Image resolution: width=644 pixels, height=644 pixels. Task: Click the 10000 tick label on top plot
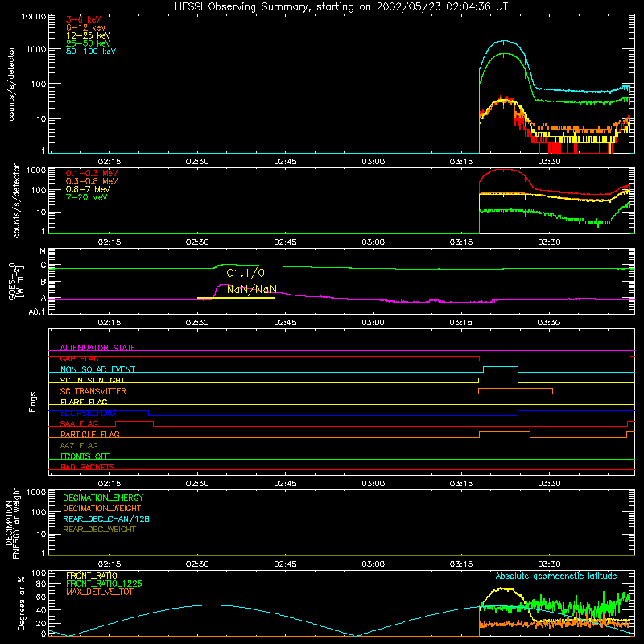[34, 17]
